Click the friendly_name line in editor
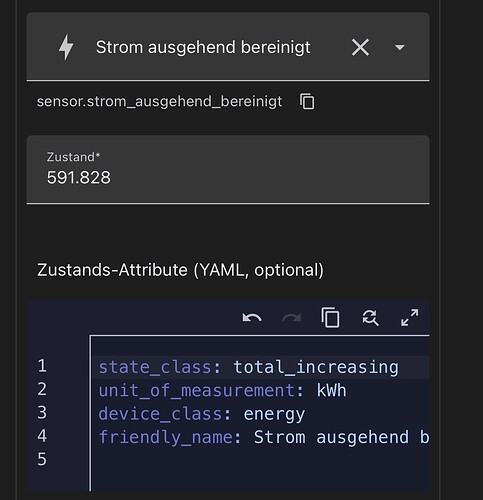This screenshot has height=500, width=483. tap(264, 437)
